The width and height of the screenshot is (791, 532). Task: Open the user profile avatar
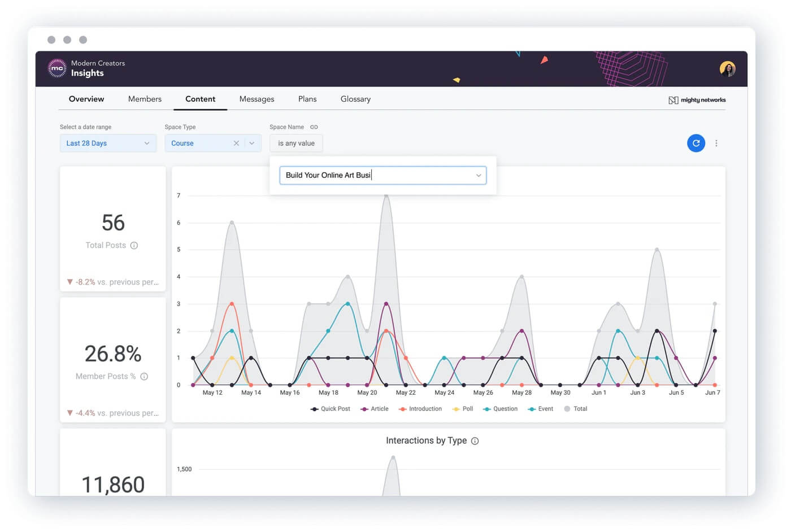tap(728, 69)
